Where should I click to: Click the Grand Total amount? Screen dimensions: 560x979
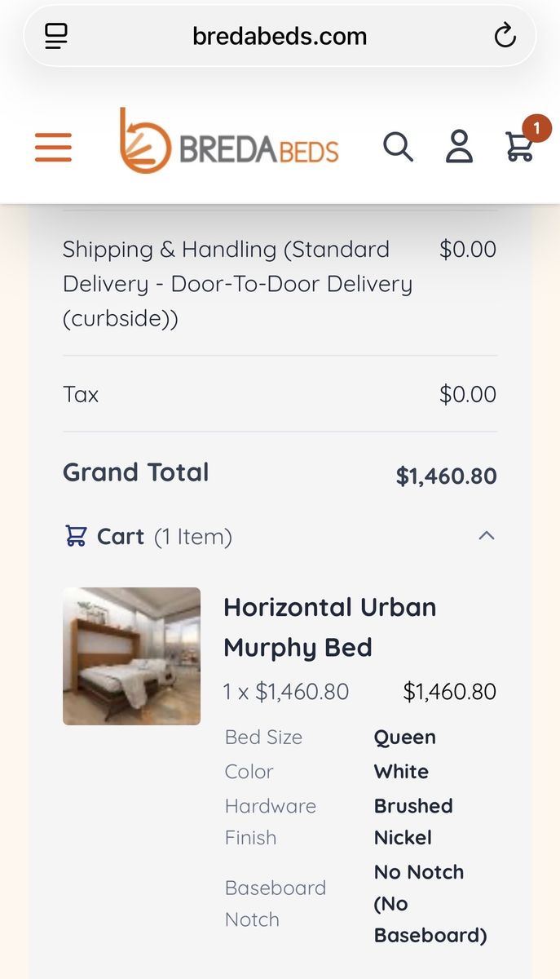pyautogui.click(x=446, y=476)
